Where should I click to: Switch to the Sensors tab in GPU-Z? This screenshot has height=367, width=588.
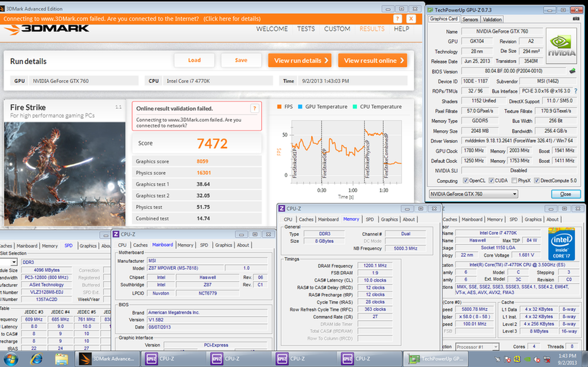(x=470, y=19)
